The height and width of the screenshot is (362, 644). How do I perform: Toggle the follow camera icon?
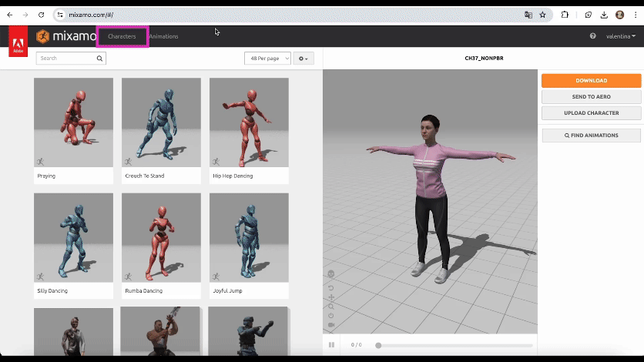click(x=331, y=325)
